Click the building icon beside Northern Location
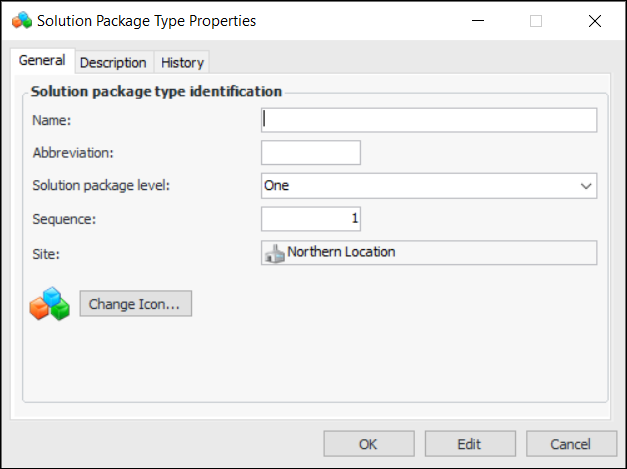 coord(274,253)
